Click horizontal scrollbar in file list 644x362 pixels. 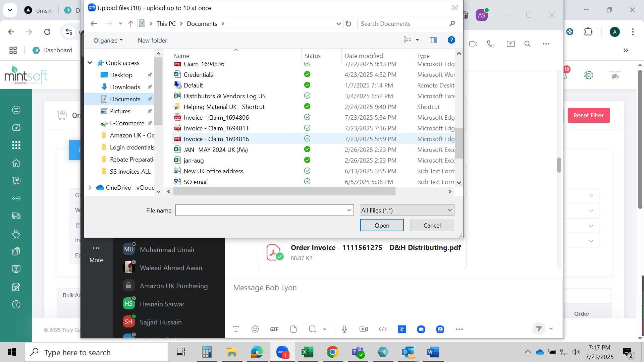tap(284, 191)
